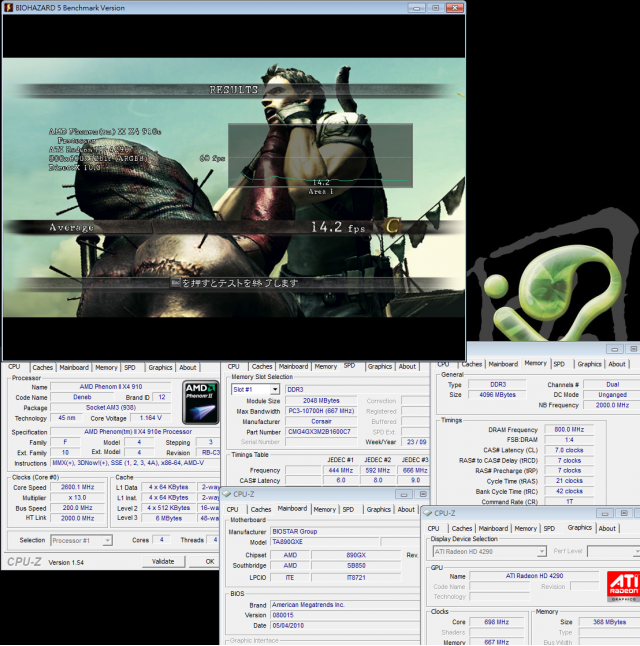Image resolution: width=640 pixels, height=646 pixels.
Task: Click the rank C grade badge
Action: click(393, 226)
